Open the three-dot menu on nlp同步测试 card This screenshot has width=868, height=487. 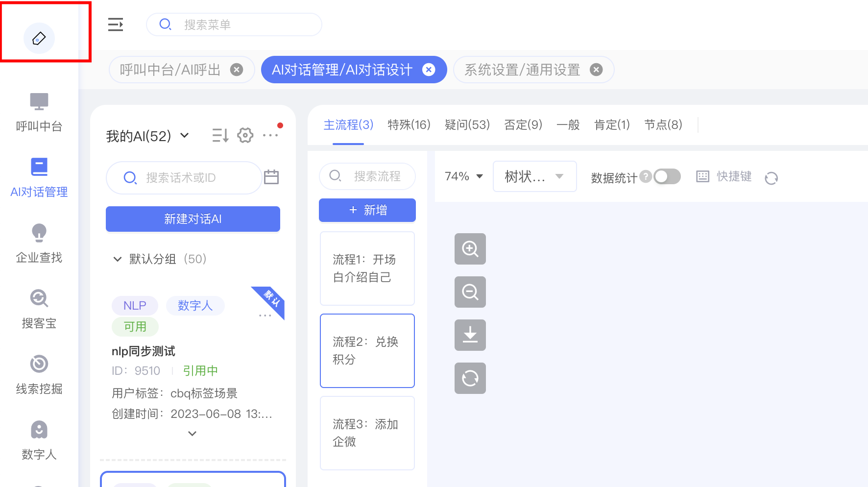pyautogui.click(x=265, y=316)
